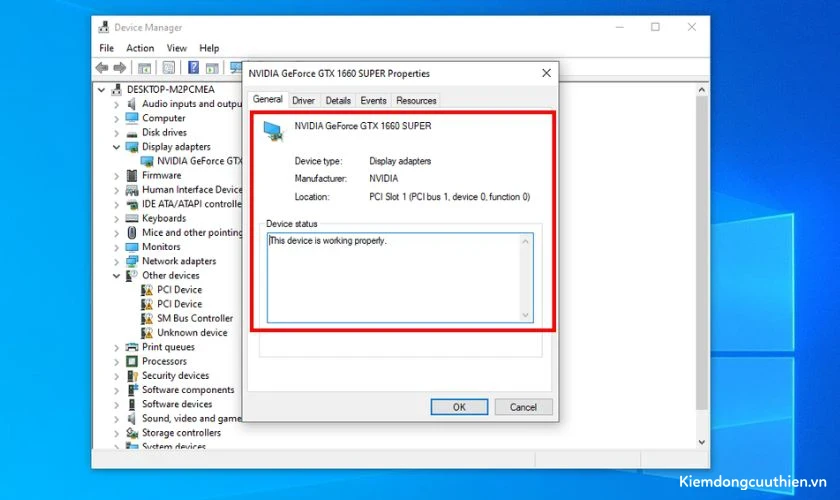The height and width of the screenshot is (500, 840).
Task: Click the Software components icon
Action: (x=131, y=390)
